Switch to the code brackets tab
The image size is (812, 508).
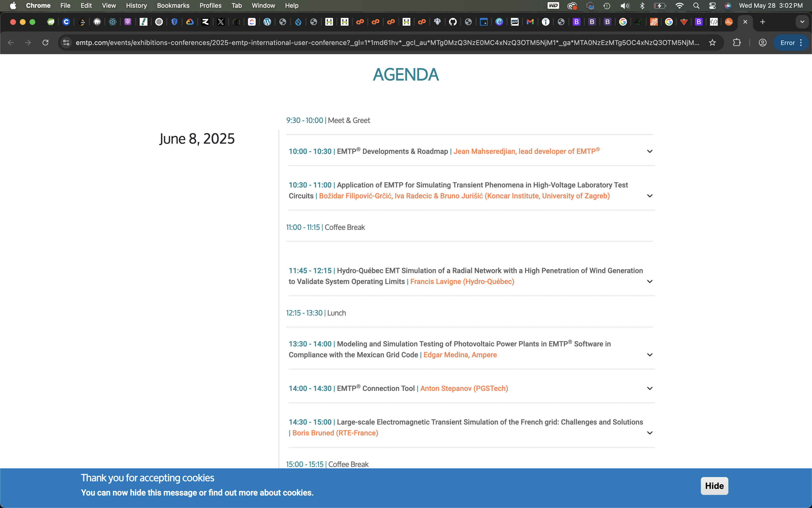tap(714, 22)
